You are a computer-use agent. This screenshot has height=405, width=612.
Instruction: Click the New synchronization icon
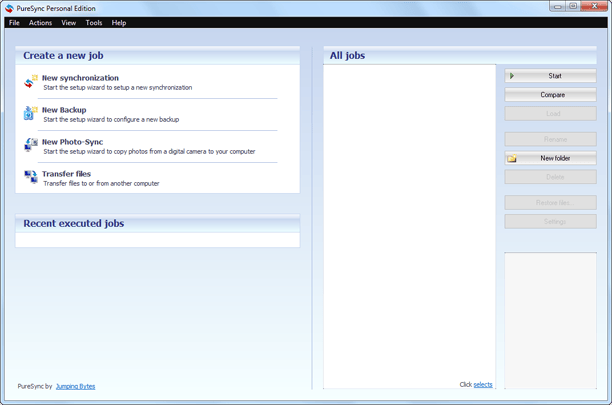[30, 81]
